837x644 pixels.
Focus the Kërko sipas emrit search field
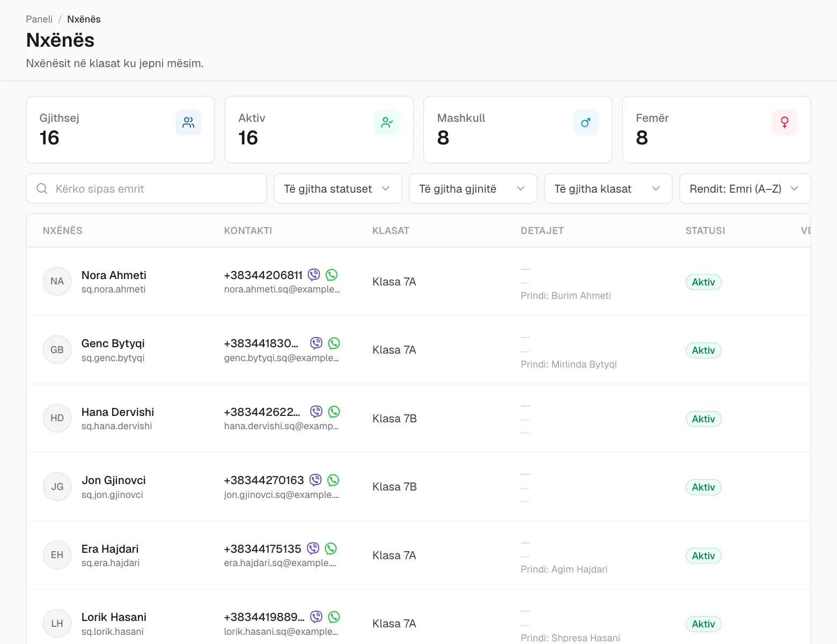tap(146, 188)
